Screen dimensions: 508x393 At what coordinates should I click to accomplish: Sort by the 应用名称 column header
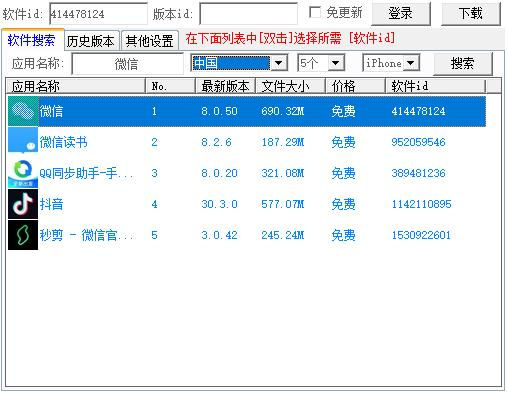click(x=76, y=86)
